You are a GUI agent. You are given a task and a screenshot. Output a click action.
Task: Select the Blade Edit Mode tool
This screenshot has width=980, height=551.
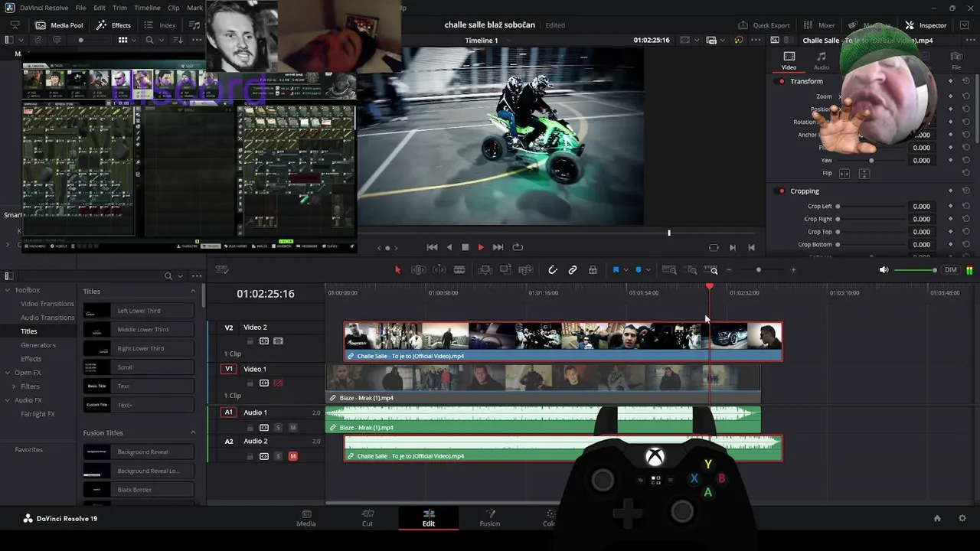(459, 270)
